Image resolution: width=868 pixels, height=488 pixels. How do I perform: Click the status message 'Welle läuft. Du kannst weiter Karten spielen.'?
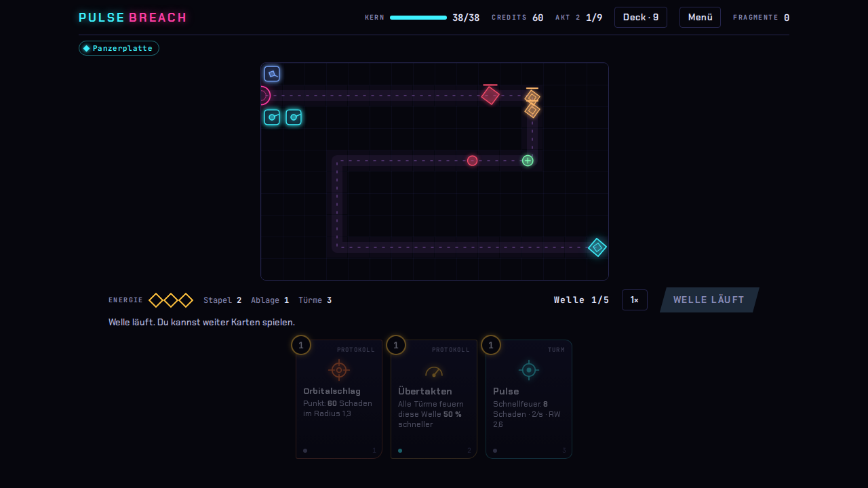click(x=201, y=322)
